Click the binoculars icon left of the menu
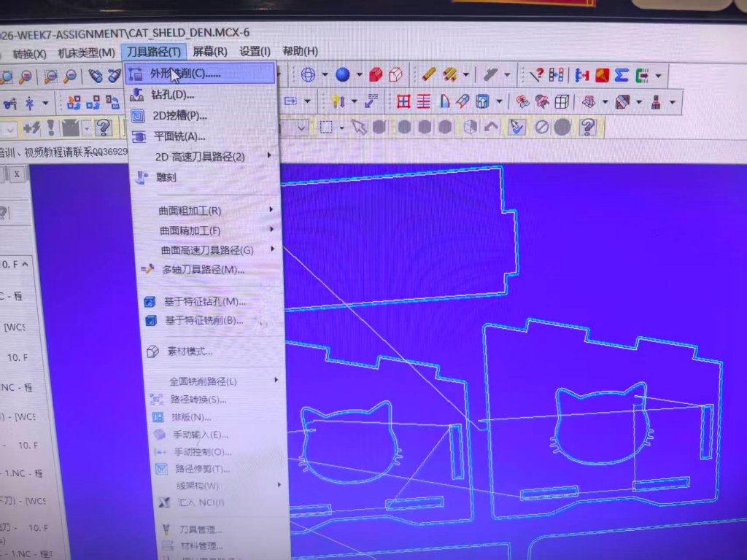Viewport: 747px width, 560px height. [x=96, y=76]
